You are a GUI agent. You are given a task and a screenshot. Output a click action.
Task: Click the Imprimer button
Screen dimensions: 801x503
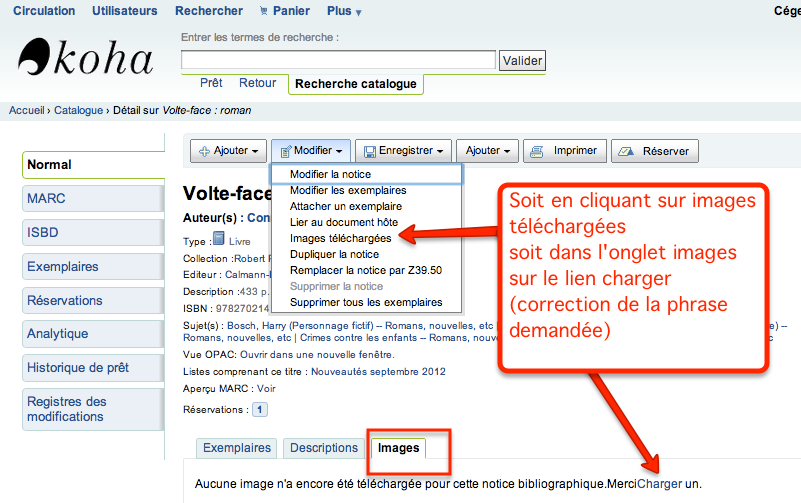564,151
